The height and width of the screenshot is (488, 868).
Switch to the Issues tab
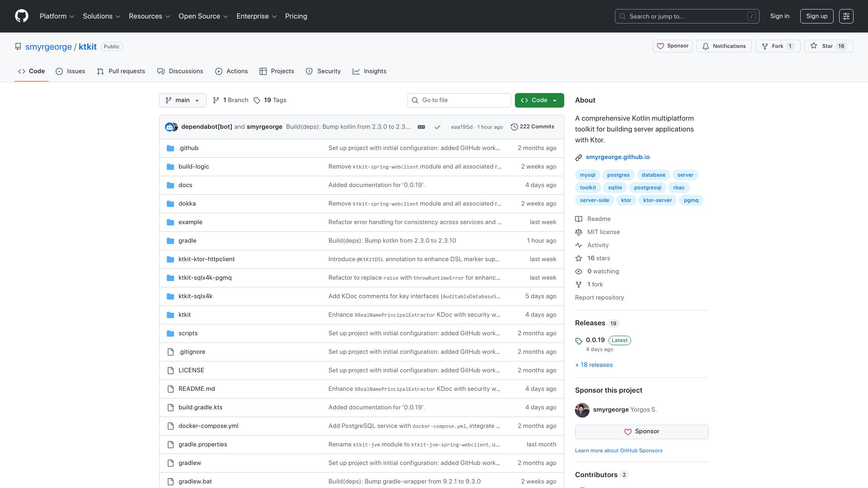[71, 71]
